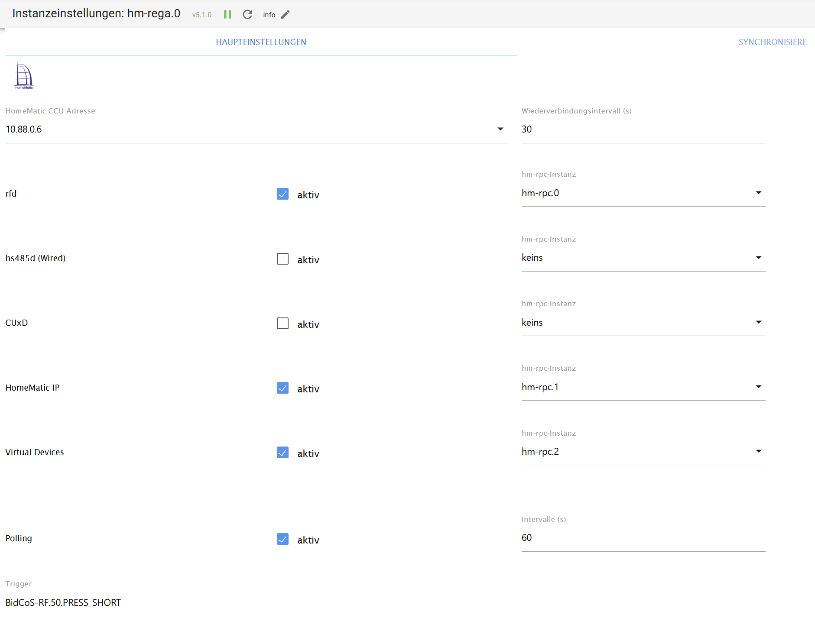Click the CUxD row label
815x644 pixels.
click(16, 323)
